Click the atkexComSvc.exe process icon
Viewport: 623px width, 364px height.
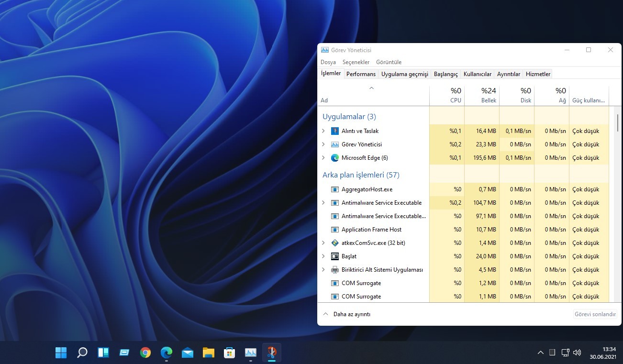[334, 243]
